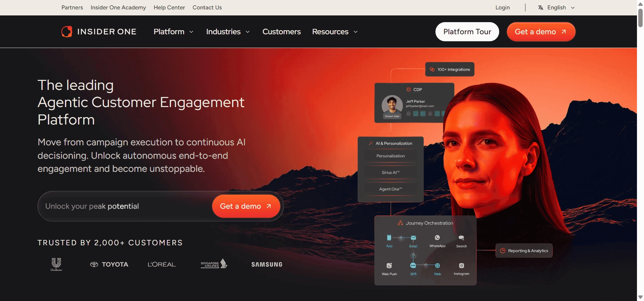Click the page vertical scrollbar thumb
This screenshot has width=644, height=301.
point(640,17)
